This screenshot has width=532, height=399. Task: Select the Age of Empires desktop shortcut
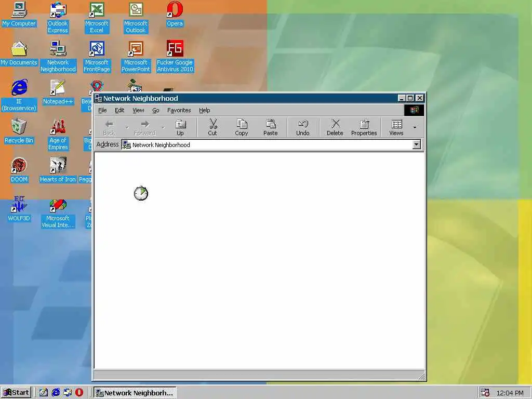[x=58, y=135]
